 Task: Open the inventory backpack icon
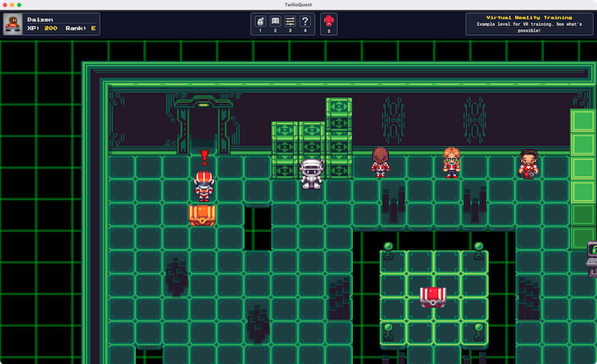(x=260, y=22)
